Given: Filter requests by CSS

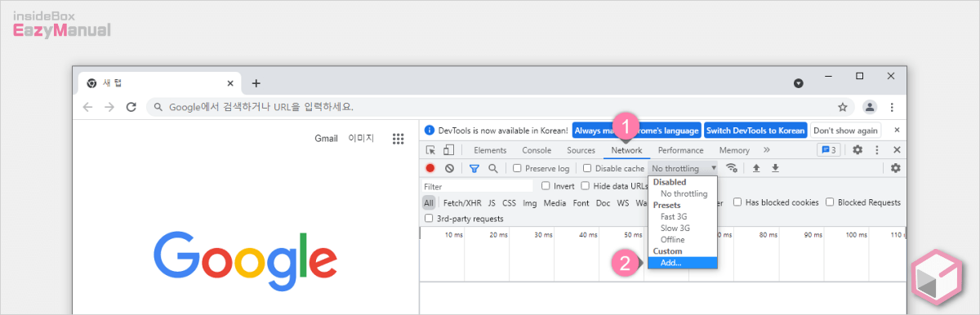Looking at the screenshot, I should click(x=509, y=202).
